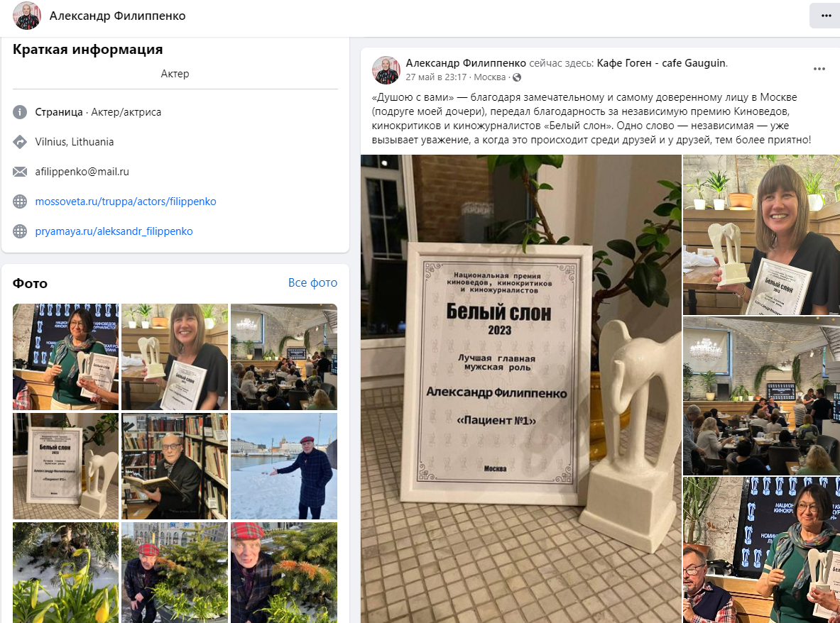Open the post photo of smiling woman with statuette

[x=761, y=235]
